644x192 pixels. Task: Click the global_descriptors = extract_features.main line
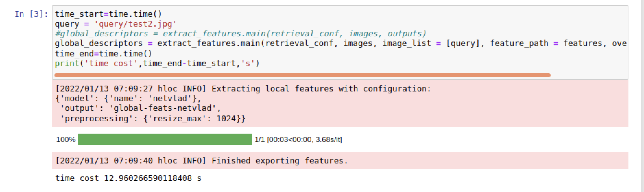click(340, 43)
